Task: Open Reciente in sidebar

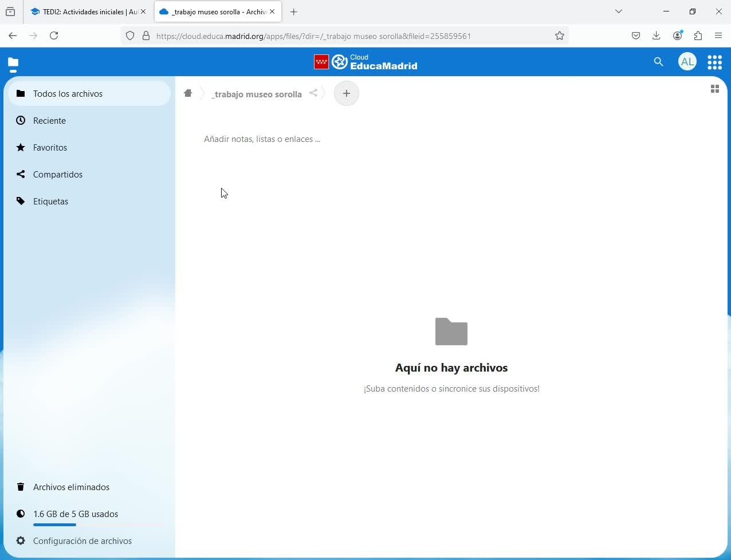Action: (x=89, y=120)
